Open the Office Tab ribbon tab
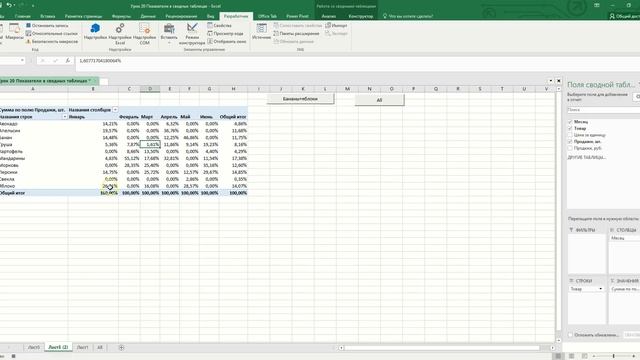Image resolution: width=640 pixels, height=360 pixels. point(267,16)
